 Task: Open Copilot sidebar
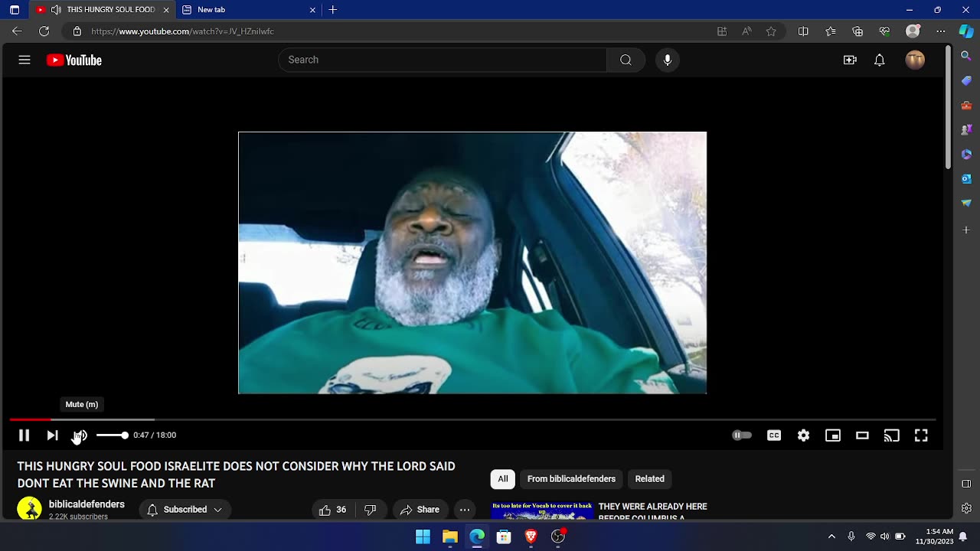966,31
